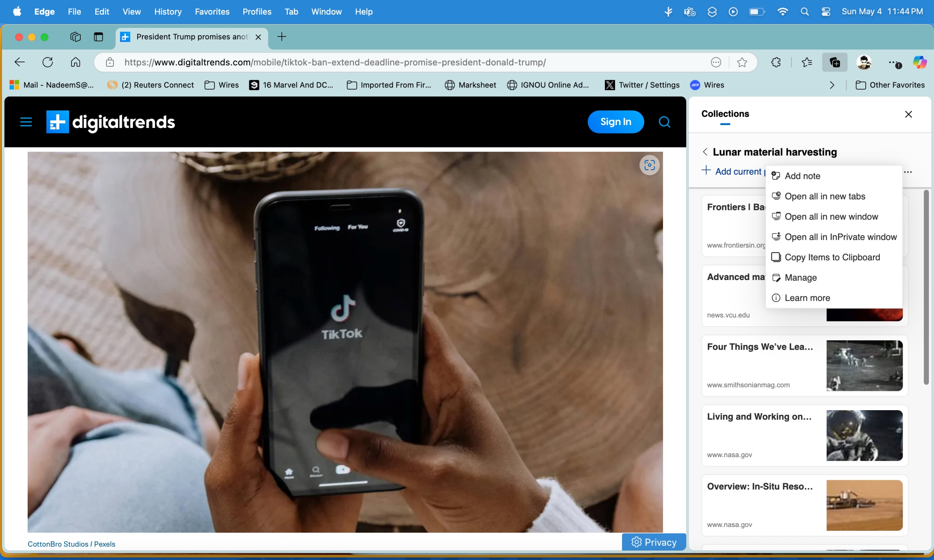Open Spotlight search from the macOS menu bar

(805, 11)
